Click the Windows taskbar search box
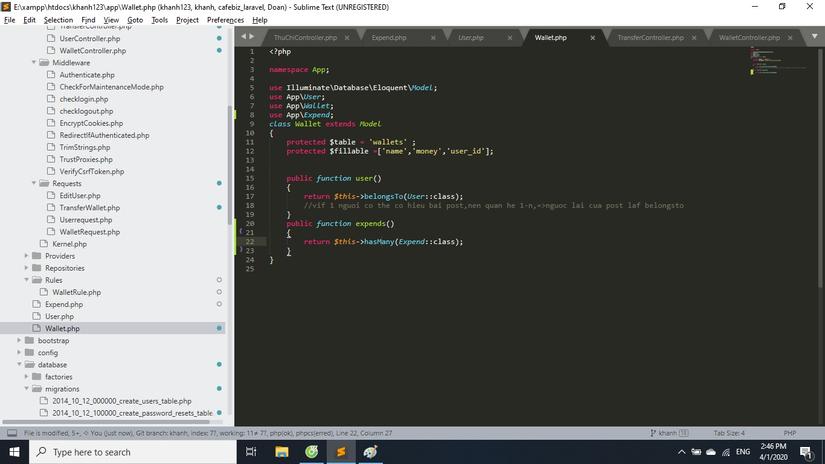This screenshot has height=464, width=825. 133,452
